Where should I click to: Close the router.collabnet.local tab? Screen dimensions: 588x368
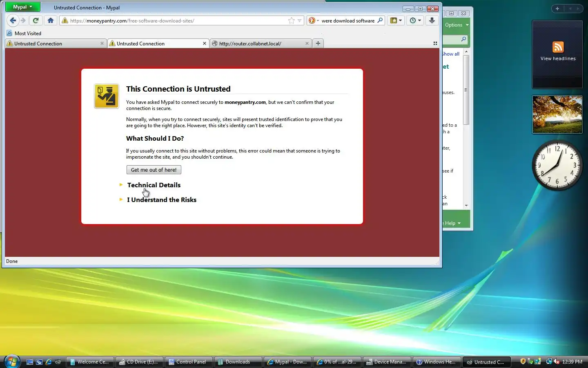(x=307, y=43)
